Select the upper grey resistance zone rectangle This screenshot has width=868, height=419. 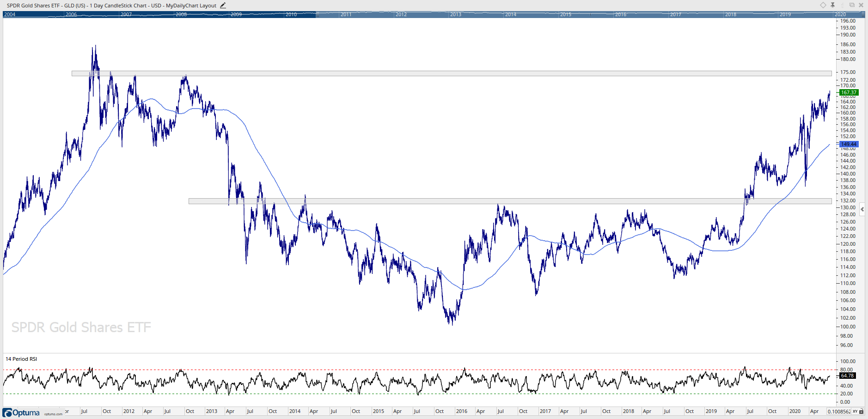pos(452,73)
